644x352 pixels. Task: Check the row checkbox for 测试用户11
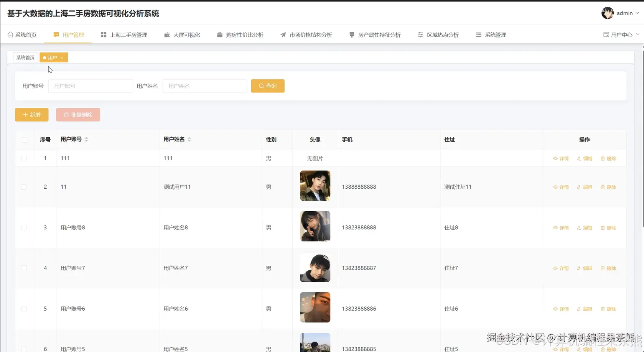pos(24,187)
